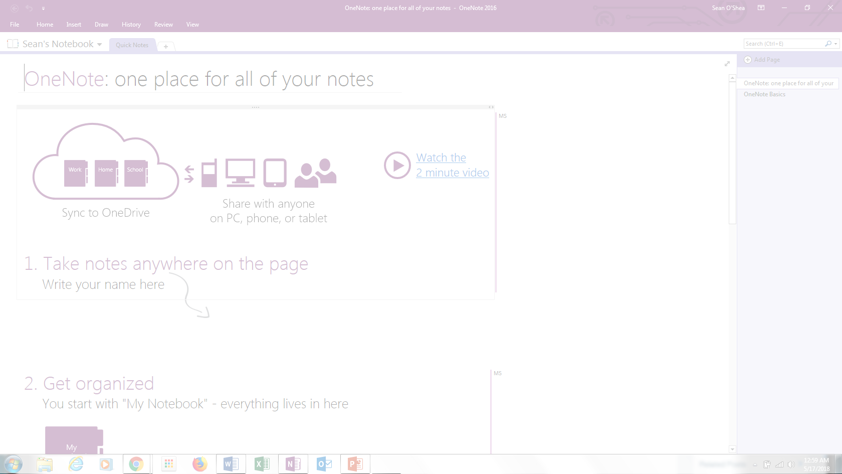Launch Firefox from the taskbar

(x=200, y=464)
